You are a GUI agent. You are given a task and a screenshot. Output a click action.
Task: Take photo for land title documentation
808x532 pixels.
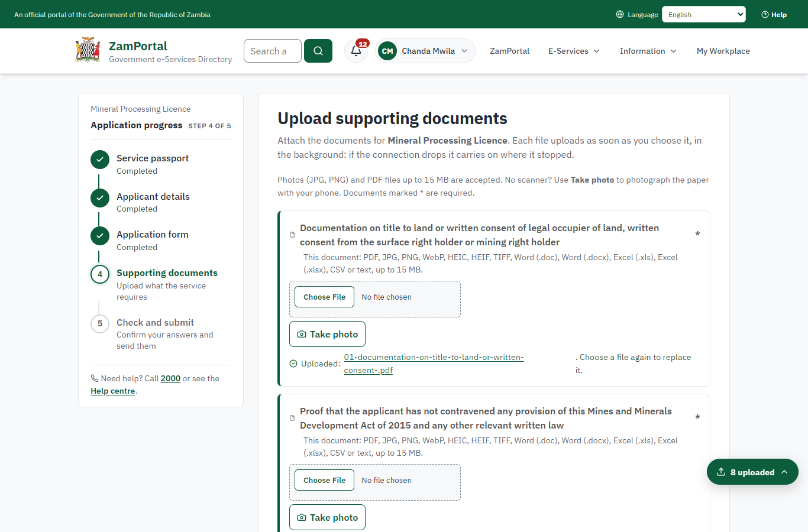(327, 334)
